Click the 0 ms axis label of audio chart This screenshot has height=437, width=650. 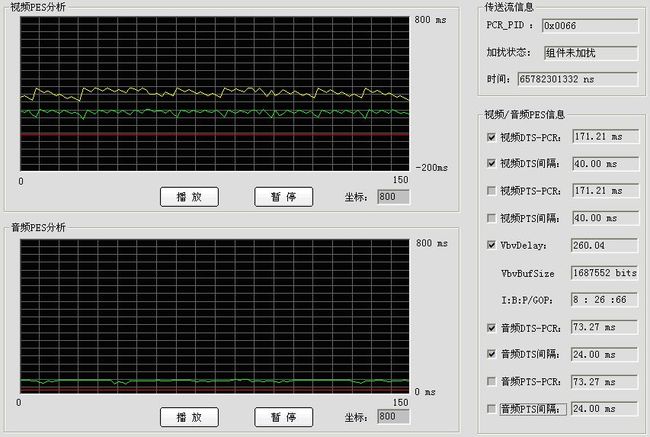(x=425, y=392)
